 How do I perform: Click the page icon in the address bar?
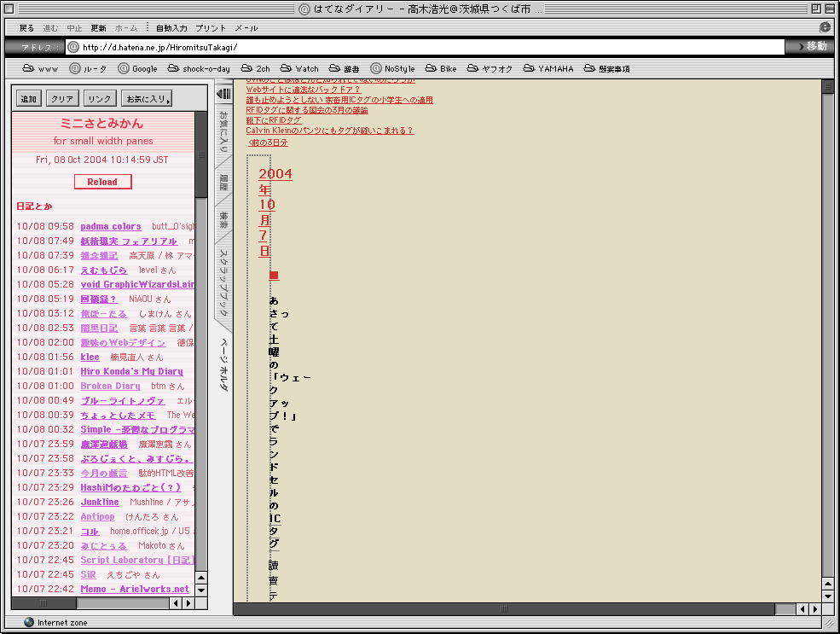[73, 47]
